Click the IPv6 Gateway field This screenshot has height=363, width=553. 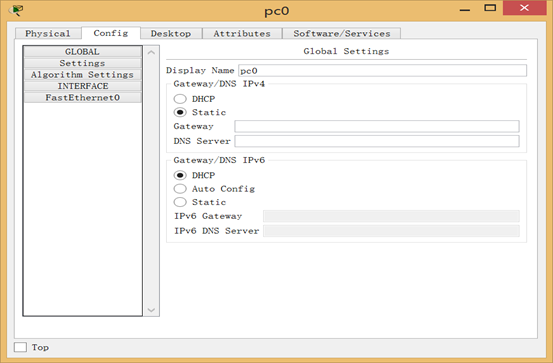point(391,216)
